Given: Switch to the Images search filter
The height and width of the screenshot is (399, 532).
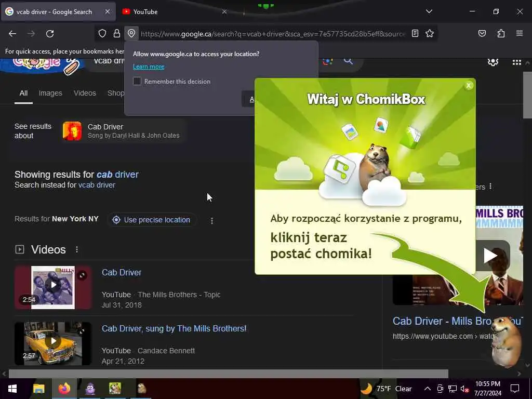Looking at the screenshot, I should point(50,93).
